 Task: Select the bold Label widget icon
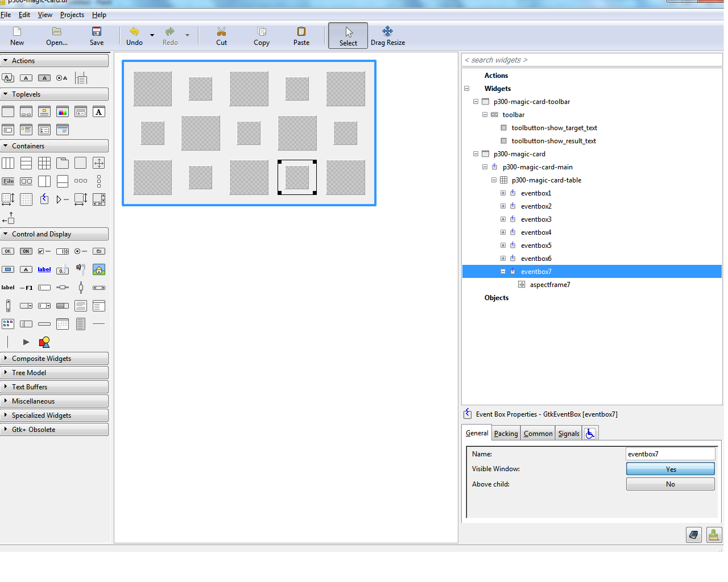(x=8, y=288)
